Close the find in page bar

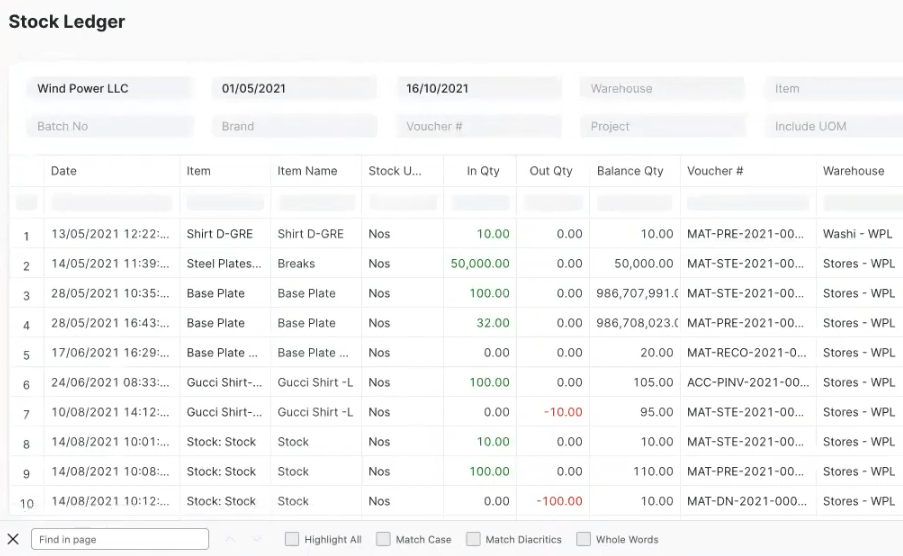[13, 539]
